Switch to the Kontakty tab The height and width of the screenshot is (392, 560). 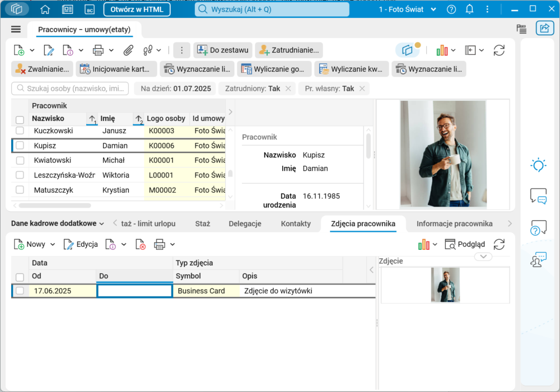[296, 223]
